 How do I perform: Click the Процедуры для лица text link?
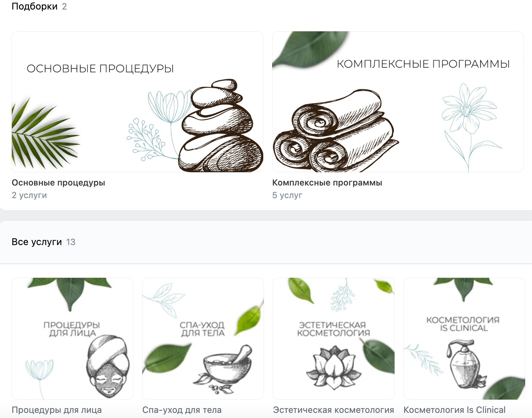[57, 410]
